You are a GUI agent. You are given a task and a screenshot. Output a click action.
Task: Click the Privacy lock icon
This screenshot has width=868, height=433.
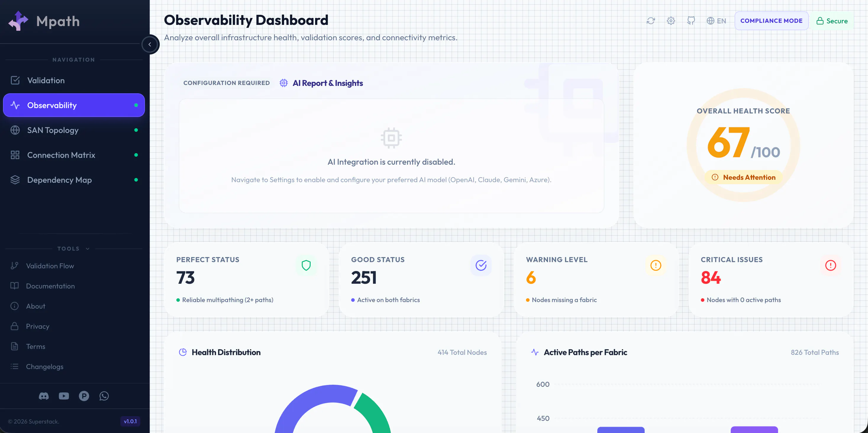[14, 326]
